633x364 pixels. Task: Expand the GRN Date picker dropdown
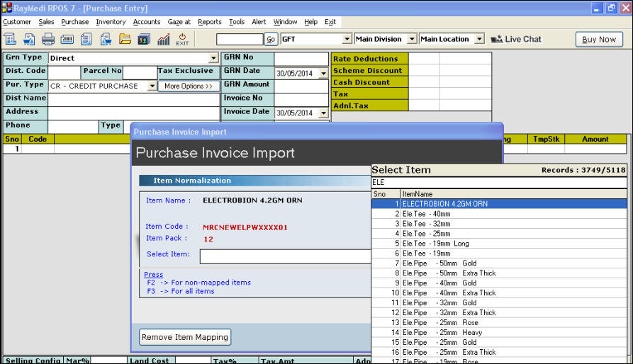coord(324,73)
